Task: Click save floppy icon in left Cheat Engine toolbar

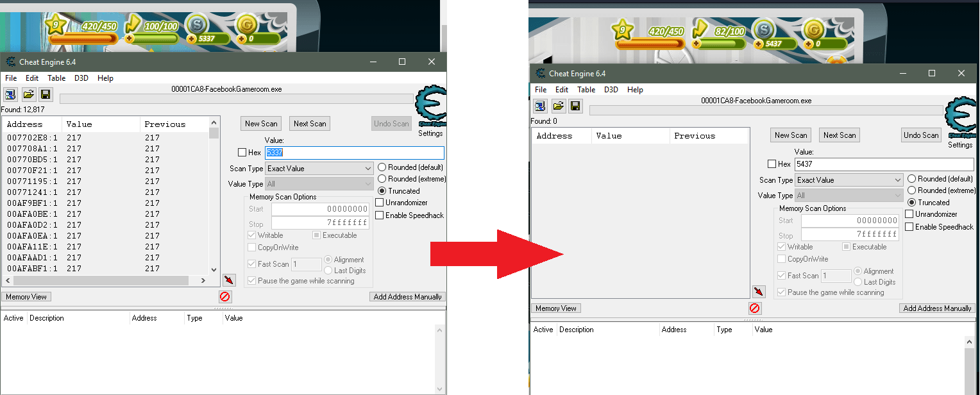Action: point(46,95)
